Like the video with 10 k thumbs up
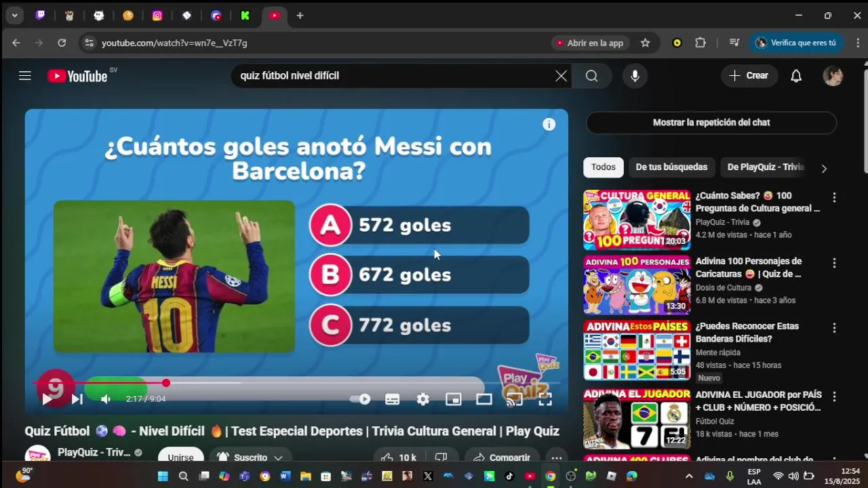868x488 pixels. click(399, 457)
